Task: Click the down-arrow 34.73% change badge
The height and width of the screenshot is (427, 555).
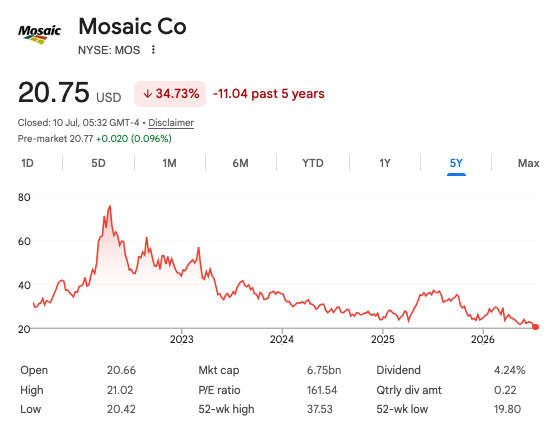Action: pos(170,94)
